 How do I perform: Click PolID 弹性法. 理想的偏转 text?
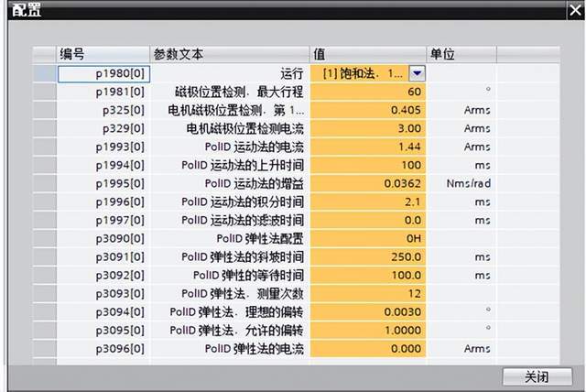coord(236,311)
